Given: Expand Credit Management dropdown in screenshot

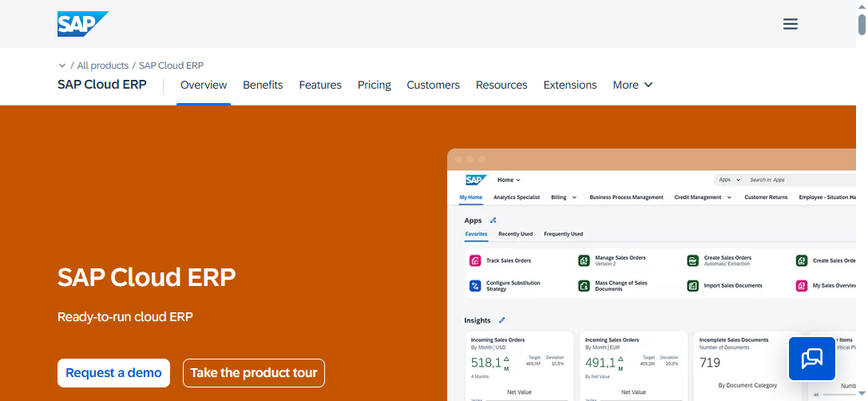Looking at the screenshot, I should 703,197.
